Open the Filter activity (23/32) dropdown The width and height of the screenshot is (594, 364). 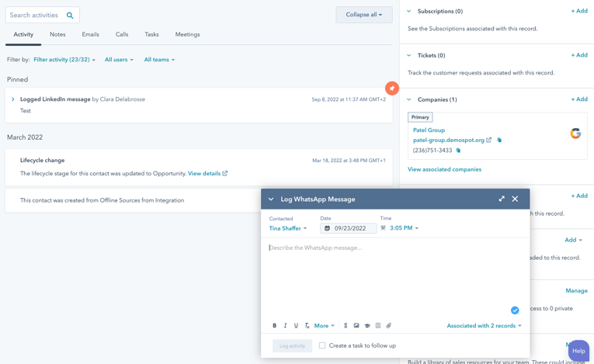64,60
